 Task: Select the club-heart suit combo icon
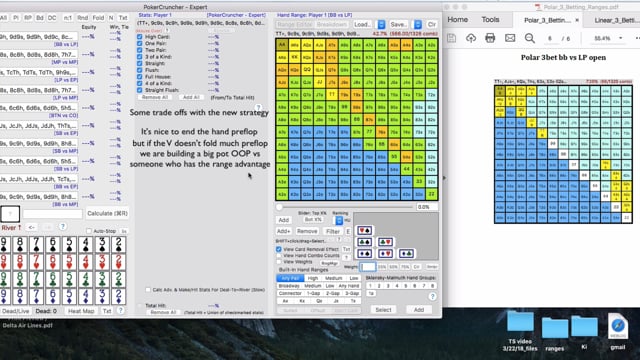pos(385,242)
